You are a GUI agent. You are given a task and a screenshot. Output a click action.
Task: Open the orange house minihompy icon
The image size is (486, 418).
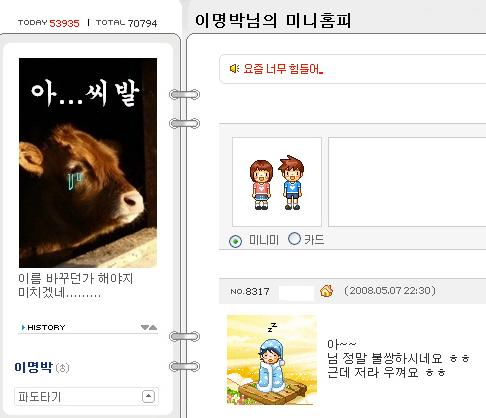point(326,291)
